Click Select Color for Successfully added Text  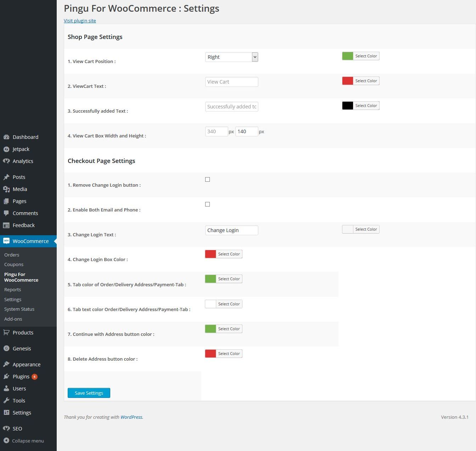[x=366, y=106]
